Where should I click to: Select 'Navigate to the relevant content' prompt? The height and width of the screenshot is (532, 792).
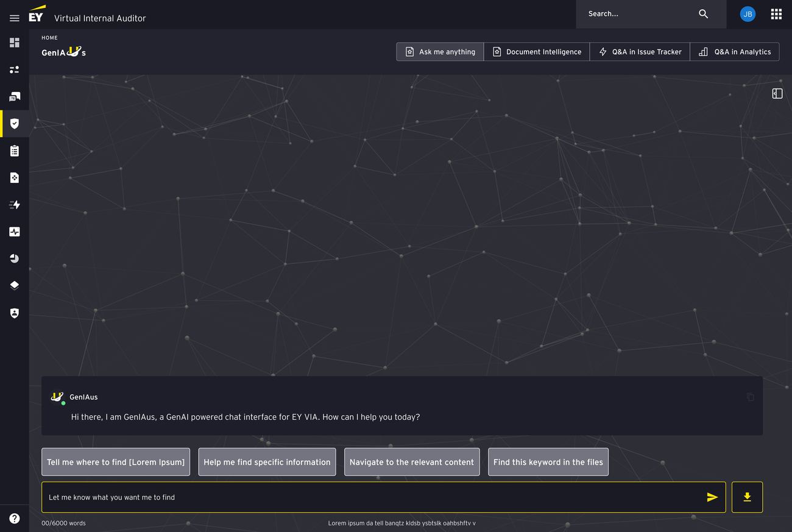point(412,462)
